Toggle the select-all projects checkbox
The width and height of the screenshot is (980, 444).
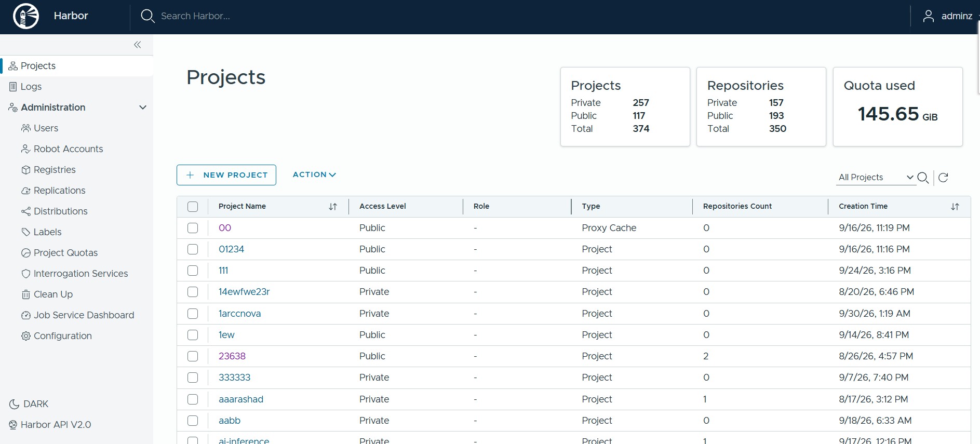click(193, 207)
